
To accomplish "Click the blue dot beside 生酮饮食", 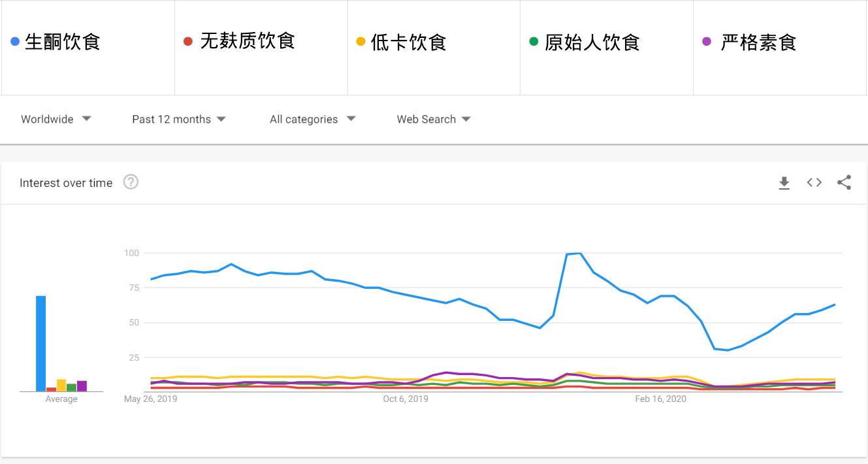I will 15,42.
